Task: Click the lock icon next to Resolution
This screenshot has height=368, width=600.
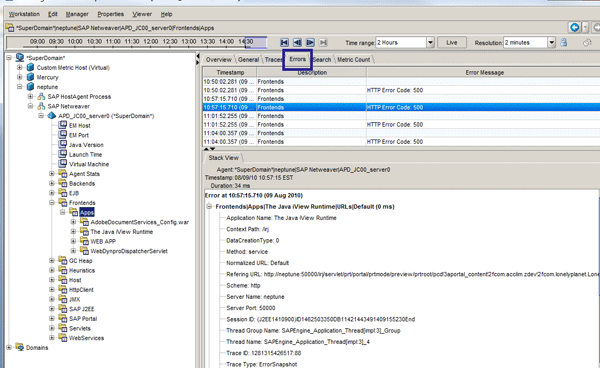Action: click(564, 42)
